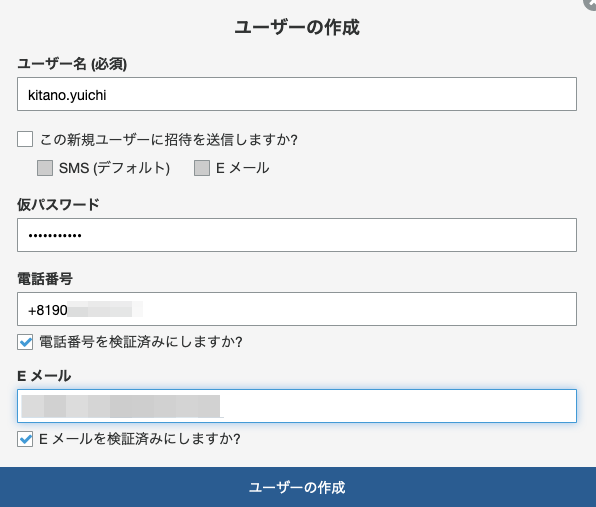Enable the send invitation to new user checkbox
The image size is (596, 507).
click(25, 139)
